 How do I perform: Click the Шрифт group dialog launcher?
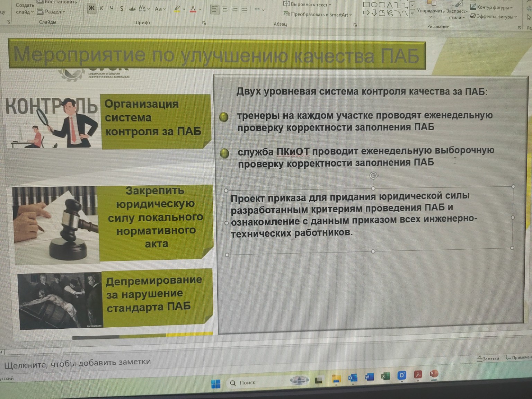[204, 22]
